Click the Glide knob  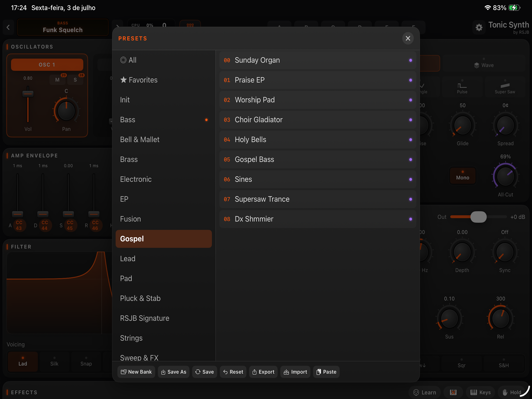pos(462,125)
